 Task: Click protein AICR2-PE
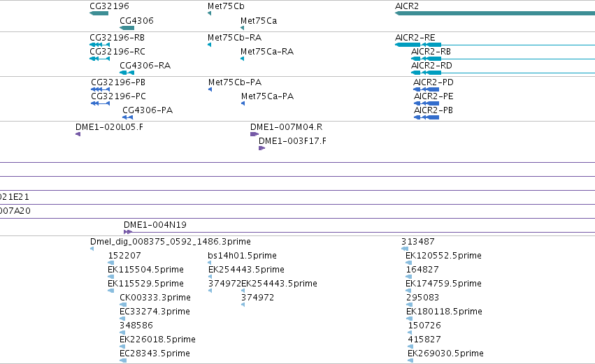tap(433, 96)
